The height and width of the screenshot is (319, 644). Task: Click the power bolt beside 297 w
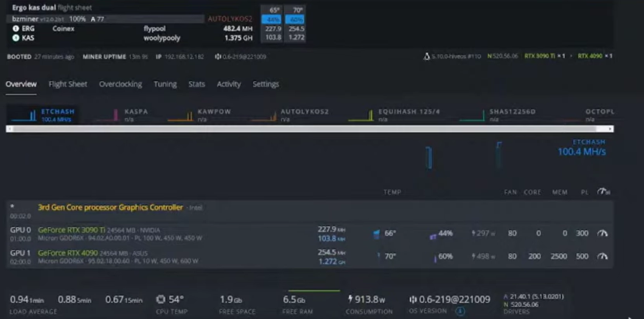474,234
